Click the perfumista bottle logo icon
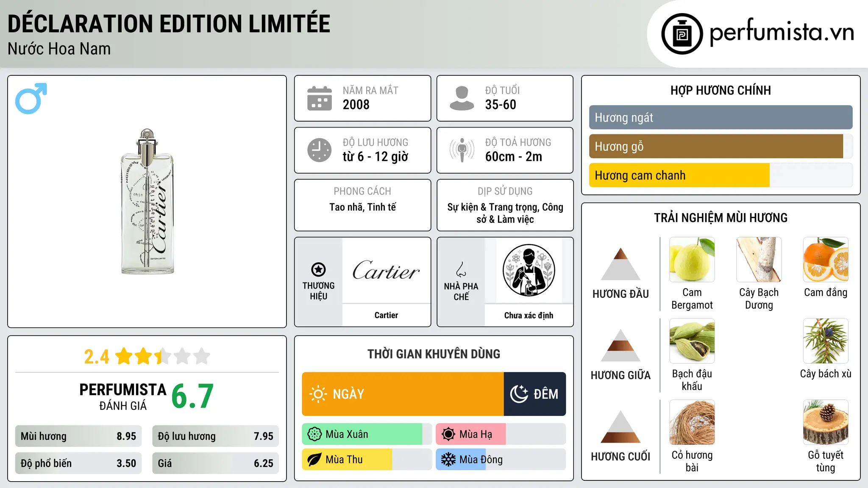The height and width of the screenshot is (488, 868). point(682,34)
